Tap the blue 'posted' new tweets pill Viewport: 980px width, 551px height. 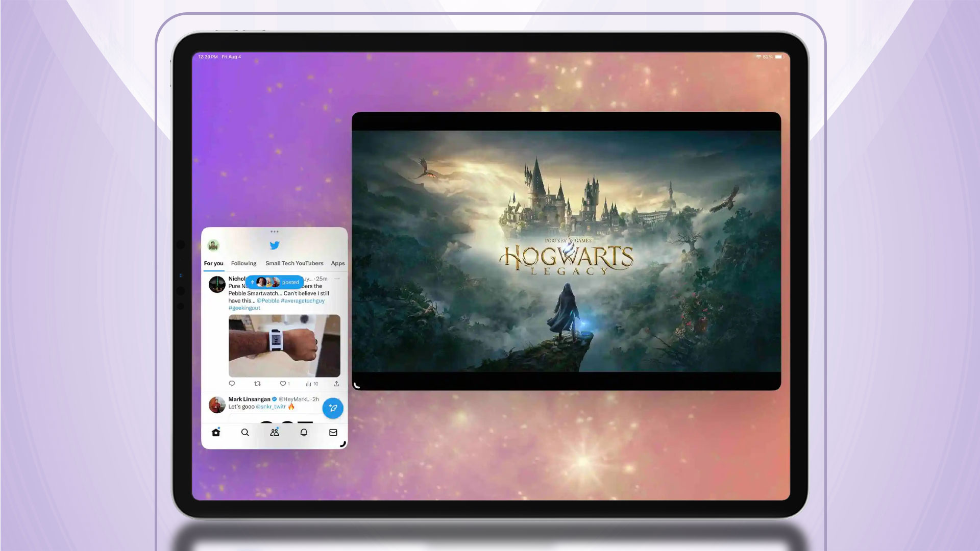click(x=275, y=282)
